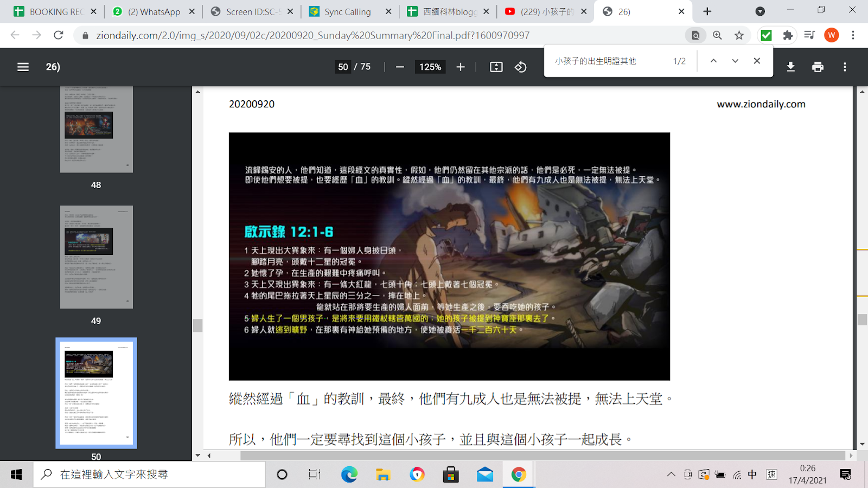Open the Chrome profile avatar W
The height and width of the screenshot is (488, 868).
[831, 35]
